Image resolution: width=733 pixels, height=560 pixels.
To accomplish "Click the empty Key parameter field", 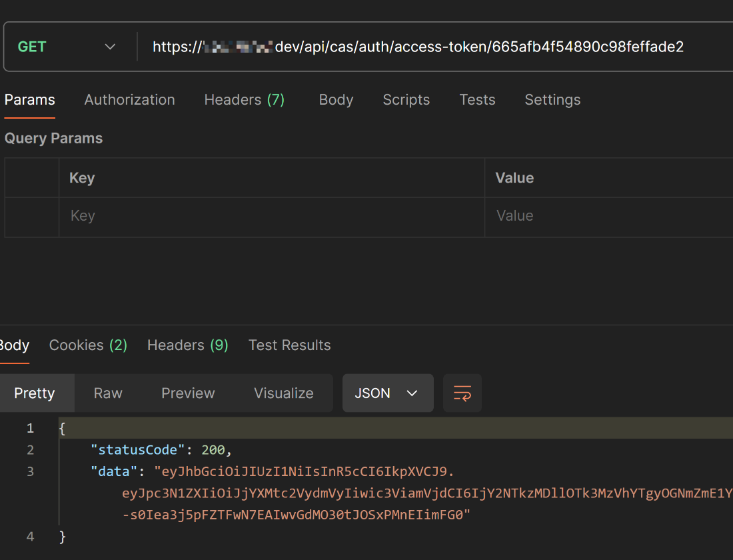I will [x=272, y=217].
